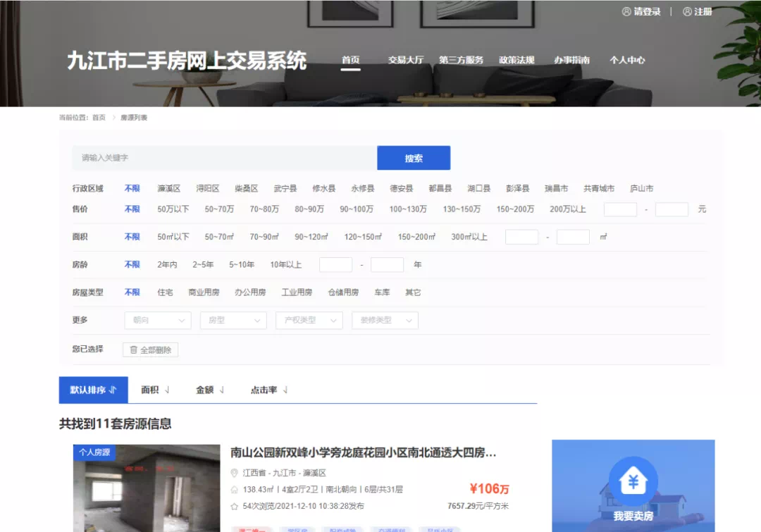Select price range 50万以下
This screenshot has width=761, height=532.
click(x=173, y=209)
